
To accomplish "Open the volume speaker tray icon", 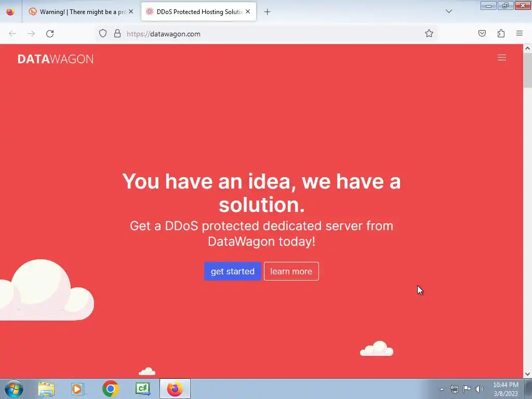I will (x=479, y=389).
